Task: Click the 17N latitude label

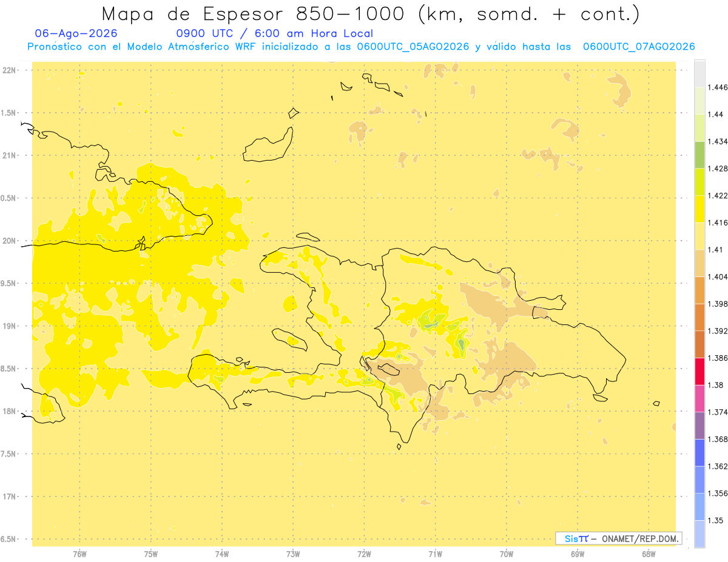Action: click(x=10, y=497)
